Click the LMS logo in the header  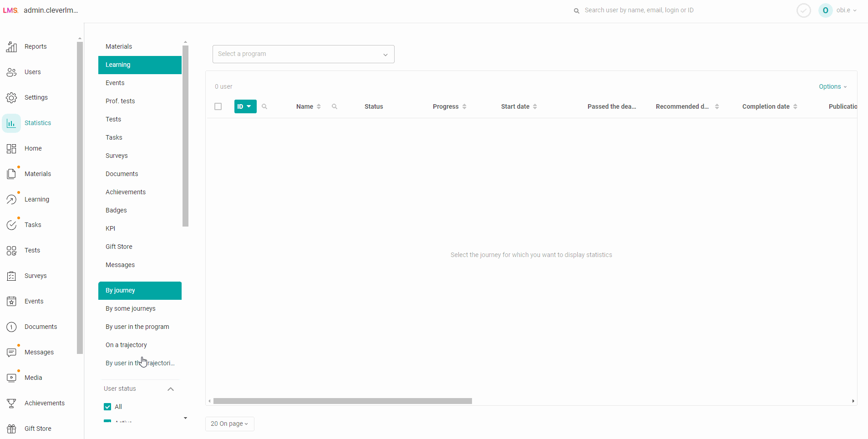point(10,10)
